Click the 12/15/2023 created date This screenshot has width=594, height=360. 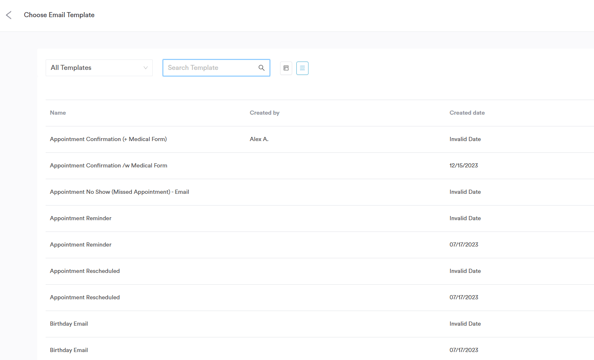coord(464,166)
